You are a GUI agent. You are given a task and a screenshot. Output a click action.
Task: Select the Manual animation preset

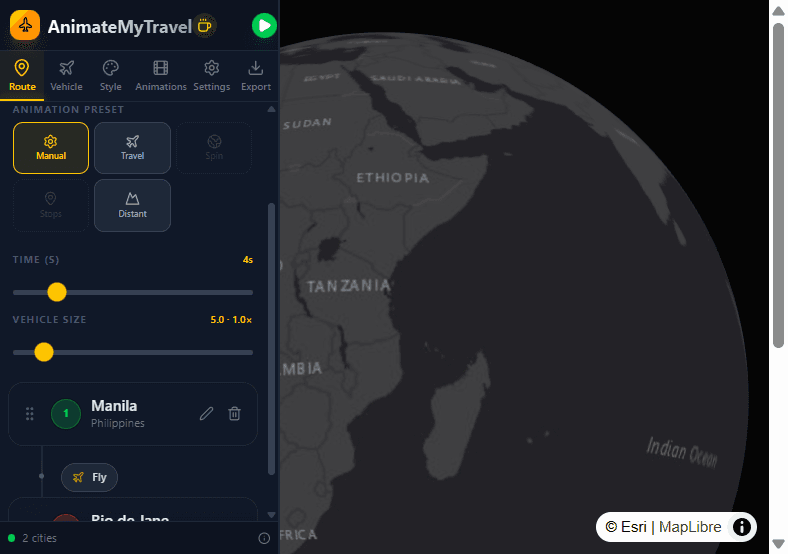point(51,148)
